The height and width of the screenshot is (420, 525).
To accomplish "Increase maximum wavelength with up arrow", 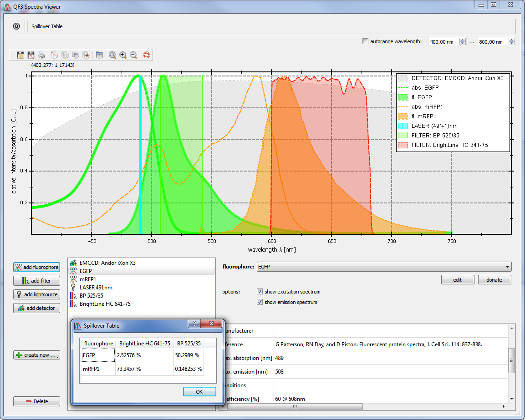I will pos(512,40).
